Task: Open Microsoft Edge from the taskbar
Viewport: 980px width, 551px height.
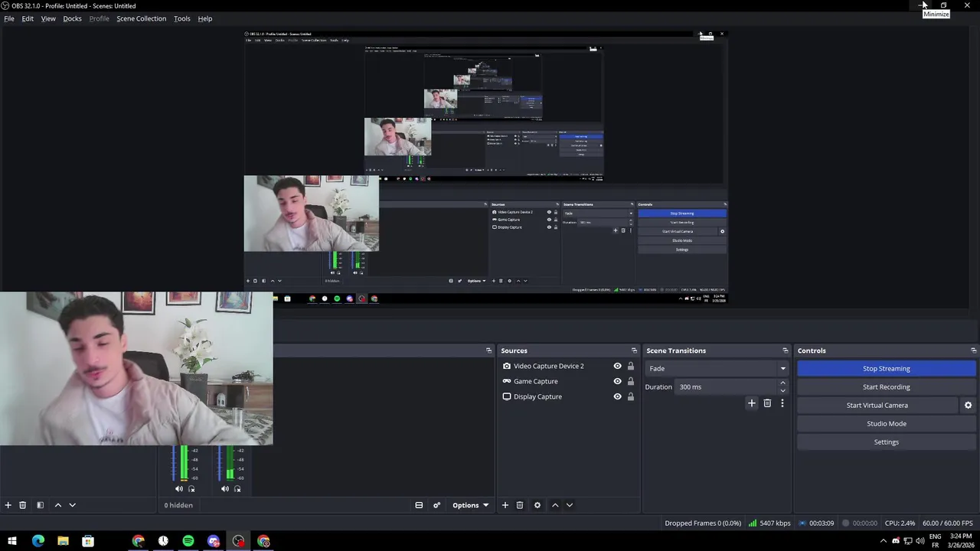Action: coord(38,541)
